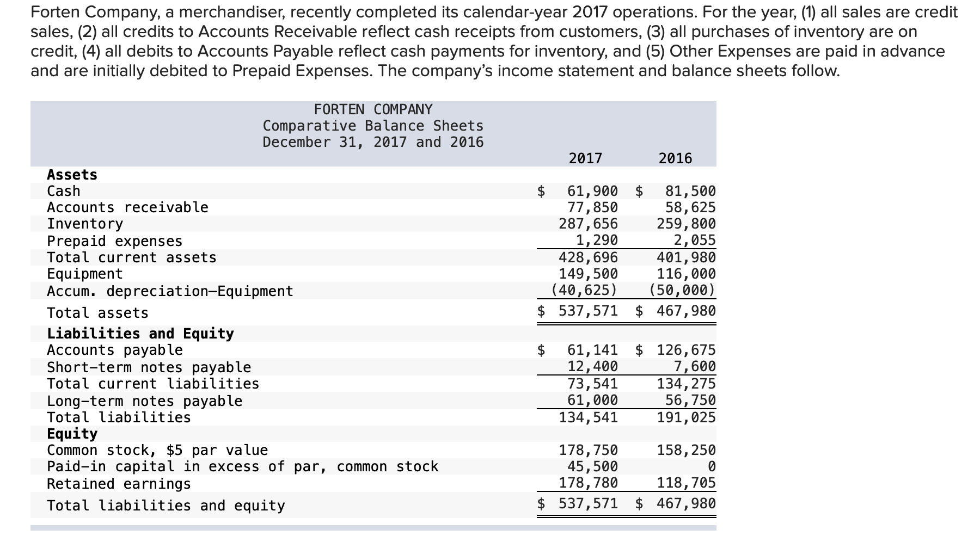Select Equipment 2016 value 116,000
This screenshot has height=554, width=980.
(x=687, y=273)
